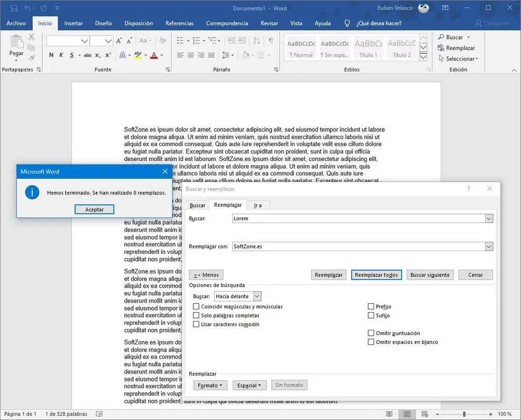Click the scissors cut icon

click(x=31, y=37)
